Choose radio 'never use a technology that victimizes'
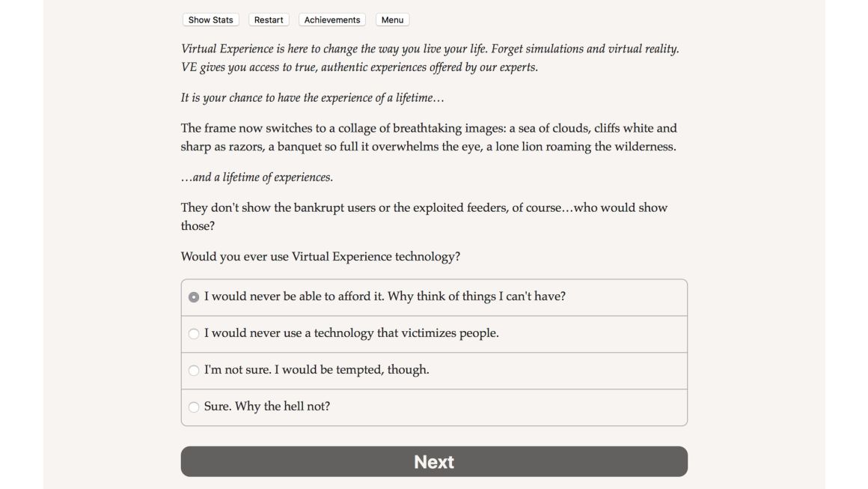The width and height of the screenshot is (868, 489). (194, 334)
